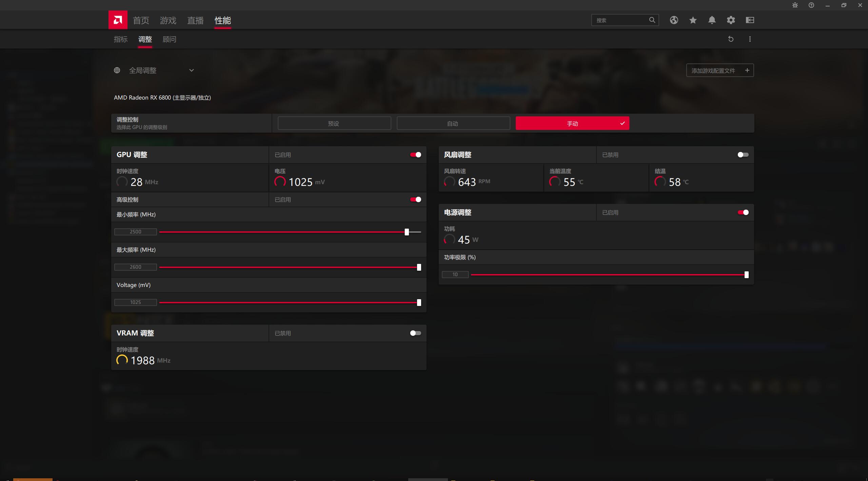Click the reset tuning undo icon
Viewport: 868px width, 481px height.
point(731,39)
